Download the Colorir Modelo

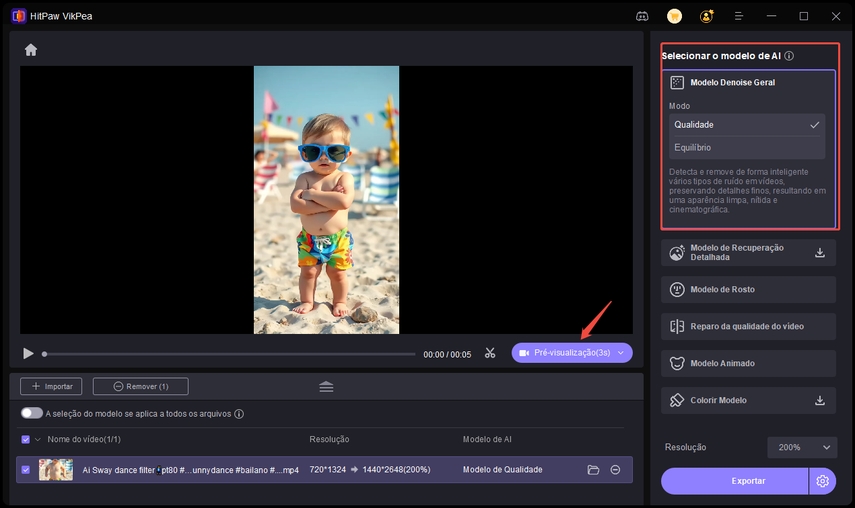point(820,401)
